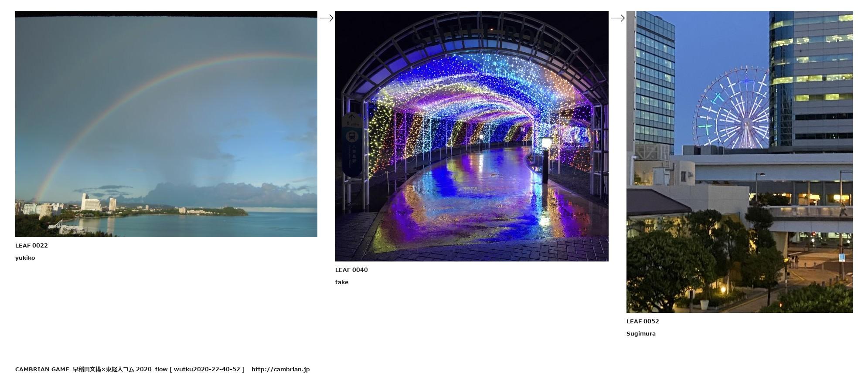Screen dimensions: 868x380
Task: Click the Ferris wheel in the city photo
Action: click(x=732, y=109)
